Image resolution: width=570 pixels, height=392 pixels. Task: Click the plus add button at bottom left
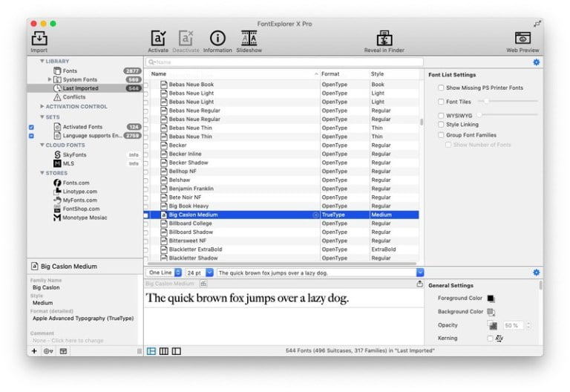click(34, 351)
